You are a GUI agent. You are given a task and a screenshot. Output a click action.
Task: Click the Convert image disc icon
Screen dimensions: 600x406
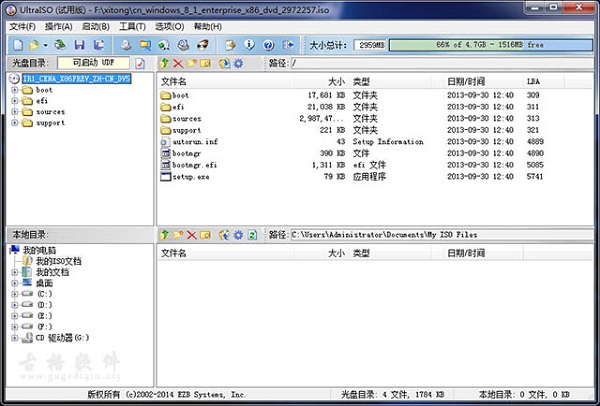pyautogui.click(x=164, y=45)
